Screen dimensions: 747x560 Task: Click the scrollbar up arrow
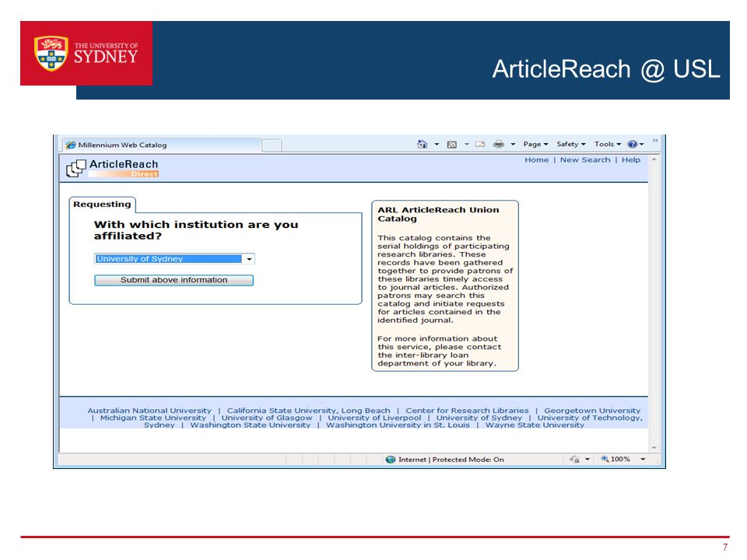654,159
